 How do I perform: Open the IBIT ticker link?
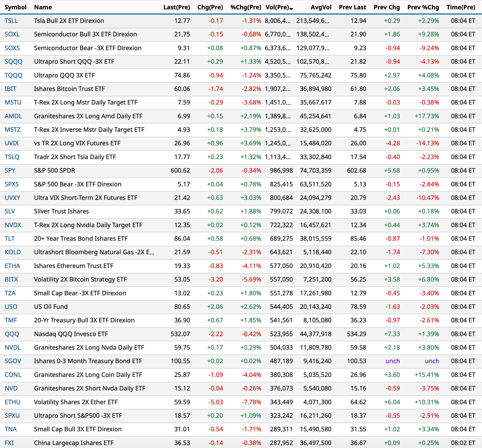pyautogui.click(x=10, y=89)
